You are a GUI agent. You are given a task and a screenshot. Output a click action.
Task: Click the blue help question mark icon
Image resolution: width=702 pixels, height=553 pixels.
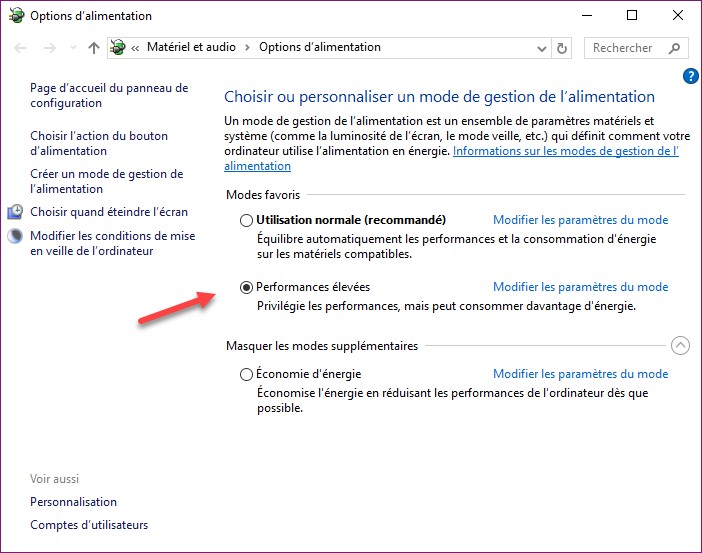pos(690,76)
